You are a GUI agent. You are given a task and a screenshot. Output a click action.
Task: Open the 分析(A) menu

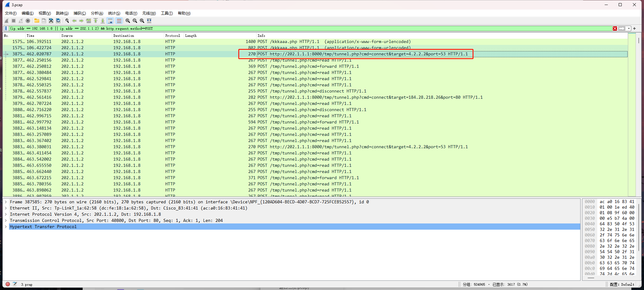(97, 13)
